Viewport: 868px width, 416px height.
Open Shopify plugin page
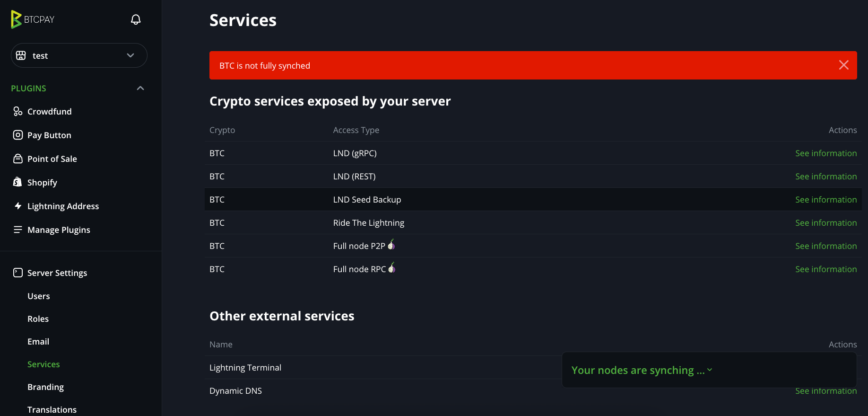[x=42, y=182]
